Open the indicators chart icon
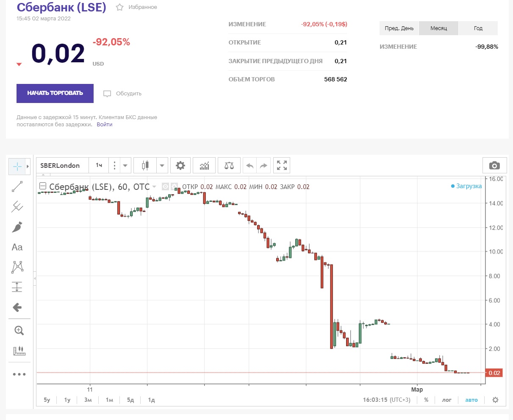Viewport: 513px width, 420px height. pyautogui.click(x=204, y=165)
